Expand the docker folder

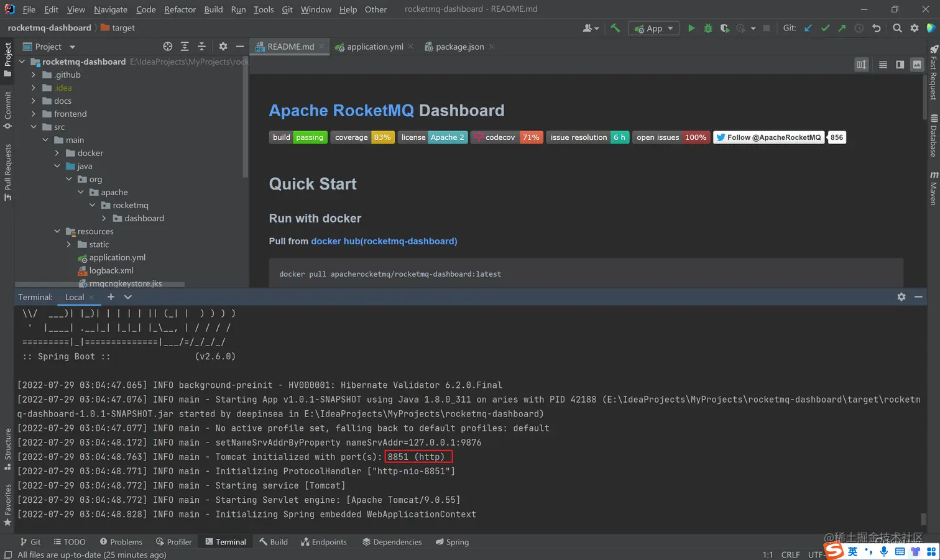[x=57, y=153]
